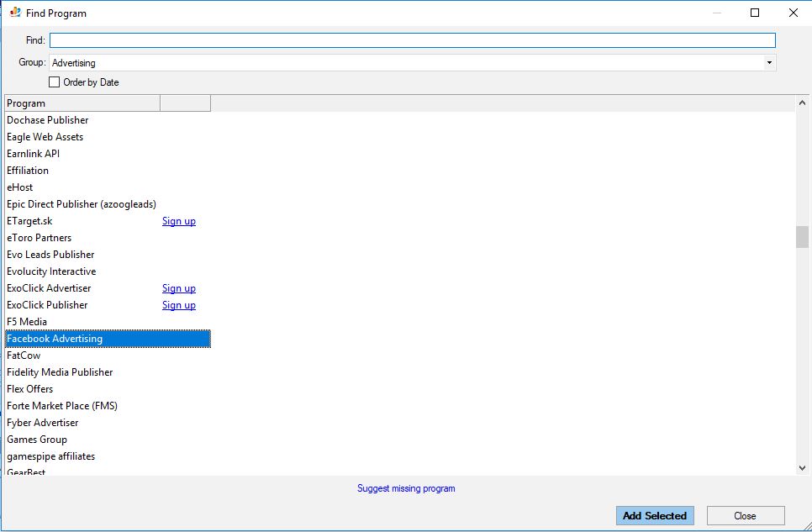The height and width of the screenshot is (532, 812).
Task: Open Sign up link for ETarget.sk
Action: tap(179, 221)
